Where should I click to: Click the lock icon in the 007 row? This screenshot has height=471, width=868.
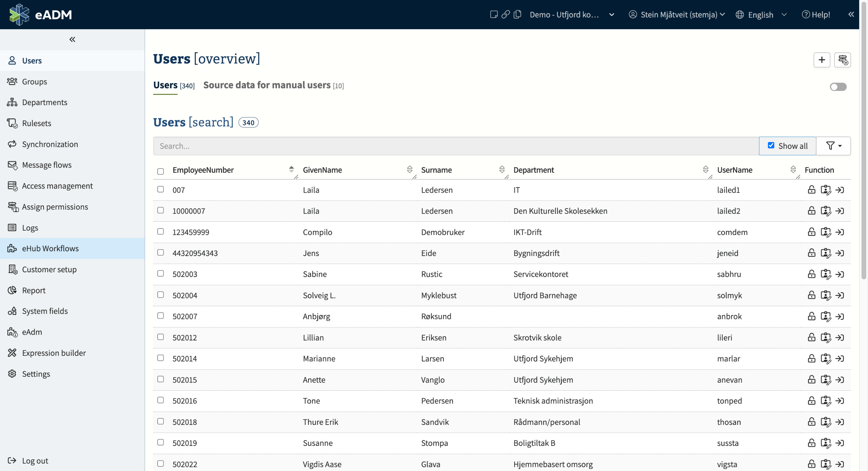[811, 190]
